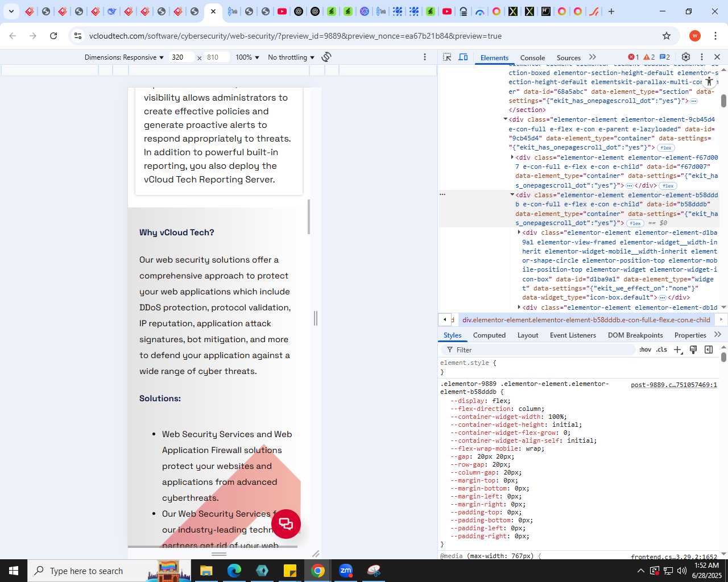Open the selected node's three-dot actions menu
Screen dimensions: 728x582
click(x=442, y=194)
